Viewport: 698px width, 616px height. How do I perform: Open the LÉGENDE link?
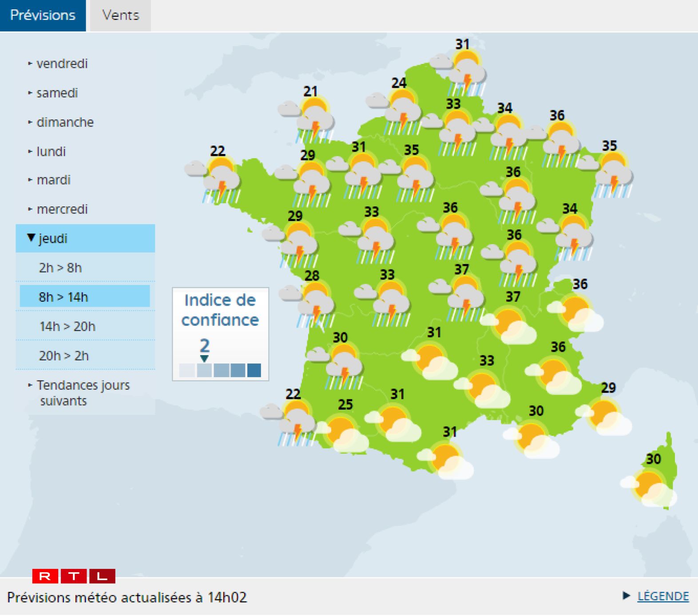tap(663, 596)
